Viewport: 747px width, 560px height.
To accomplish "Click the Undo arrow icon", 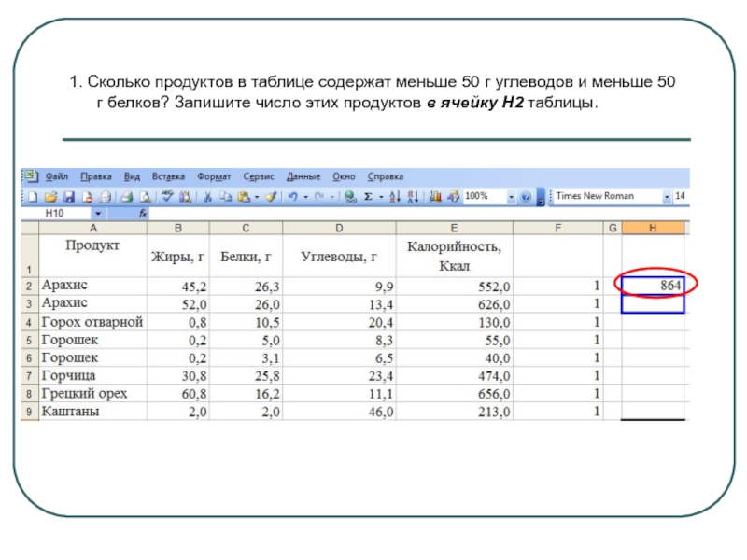I will (x=292, y=197).
